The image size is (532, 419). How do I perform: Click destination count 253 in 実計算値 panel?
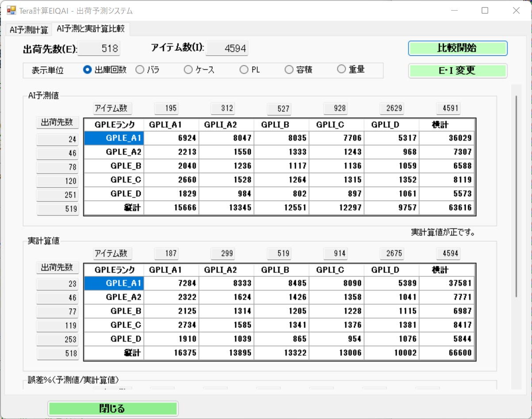(57, 340)
